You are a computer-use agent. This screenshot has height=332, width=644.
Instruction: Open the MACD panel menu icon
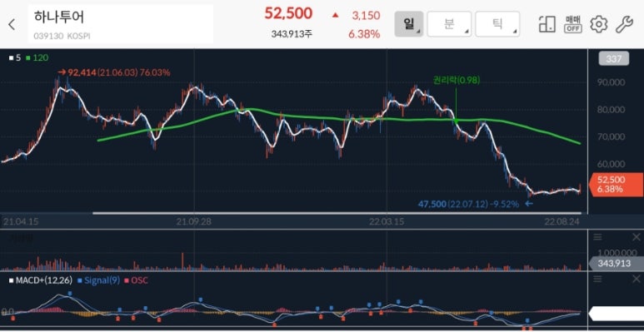coord(597,280)
